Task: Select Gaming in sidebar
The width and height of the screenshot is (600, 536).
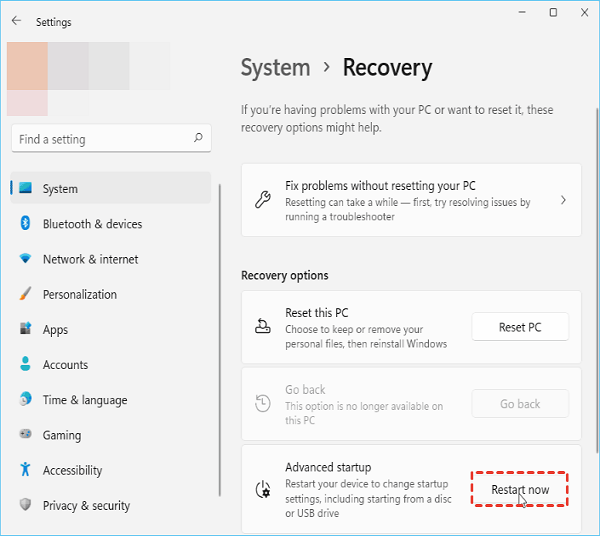Action: point(62,435)
